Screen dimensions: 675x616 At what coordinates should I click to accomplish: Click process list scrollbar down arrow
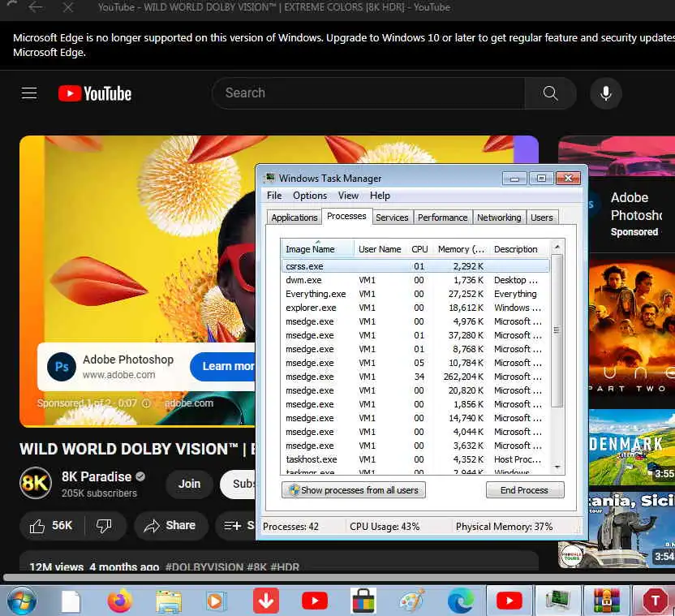557,467
